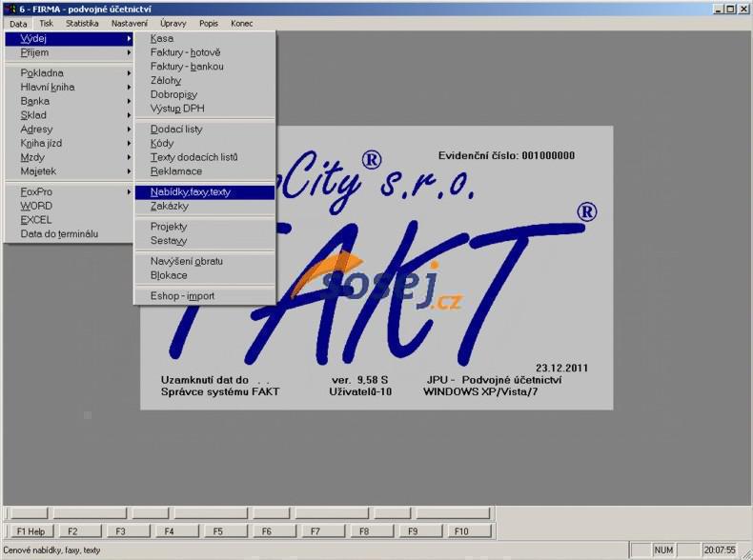Click the F8 function button
This screenshot has width=753, height=560.
(371, 531)
